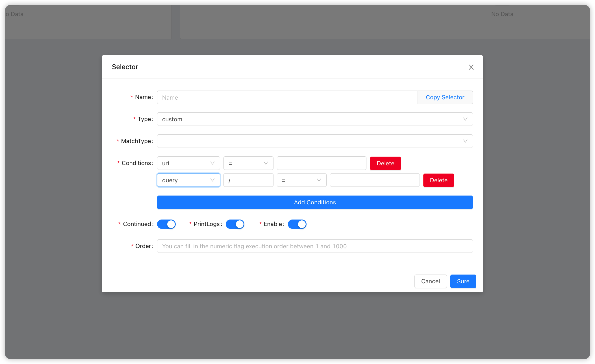
Task: Confirm with the Sure button
Action: click(463, 281)
